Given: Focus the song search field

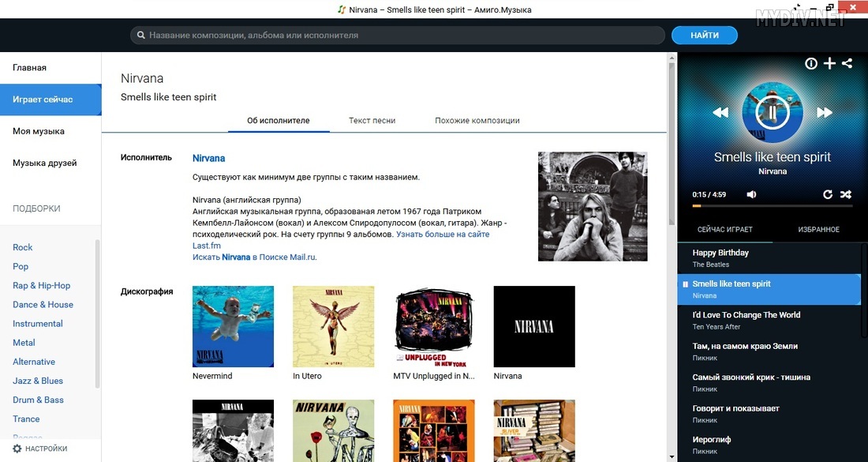Looking at the screenshot, I should click(398, 35).
